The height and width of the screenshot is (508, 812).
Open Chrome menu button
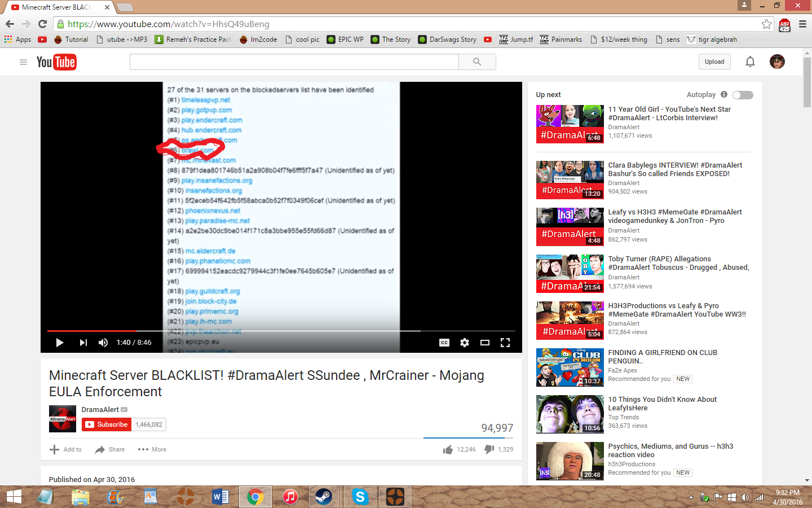802,24
